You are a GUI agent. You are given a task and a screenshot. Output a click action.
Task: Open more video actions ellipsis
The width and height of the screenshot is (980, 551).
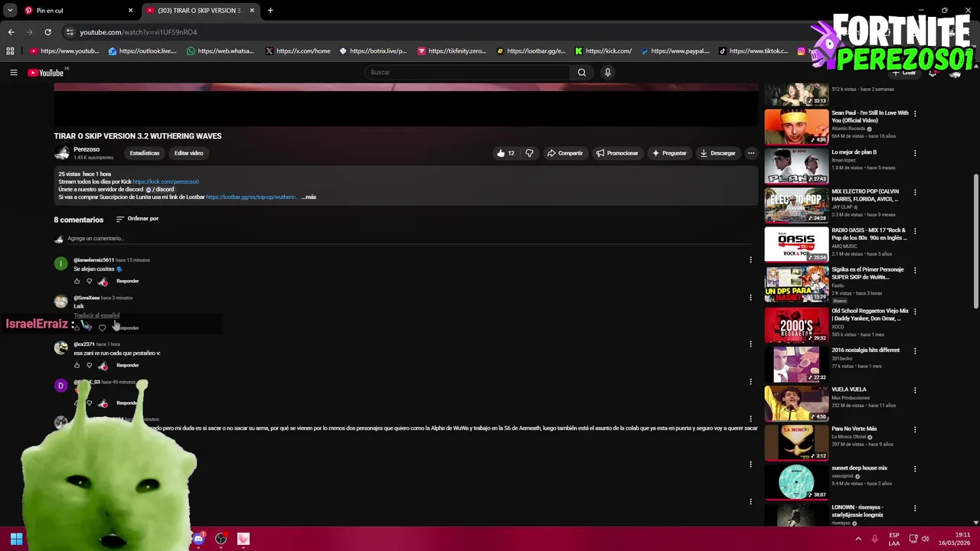751,153
